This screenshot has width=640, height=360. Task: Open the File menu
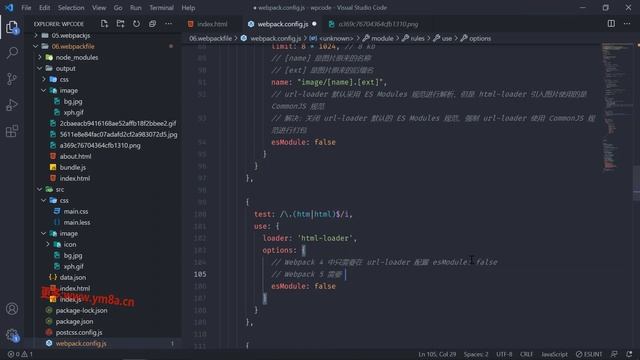pos(26,8)
